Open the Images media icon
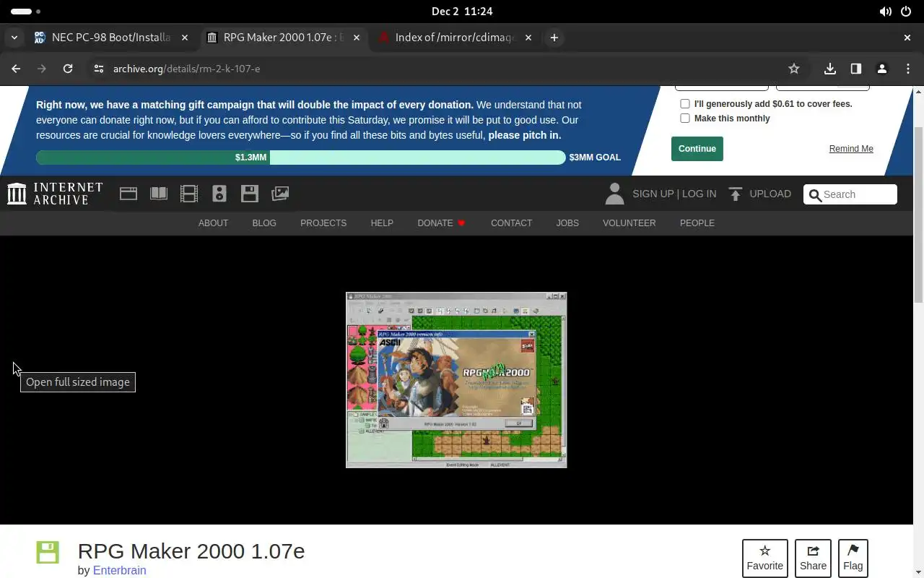Screen dimensions: 924x578 click(280, 194)
